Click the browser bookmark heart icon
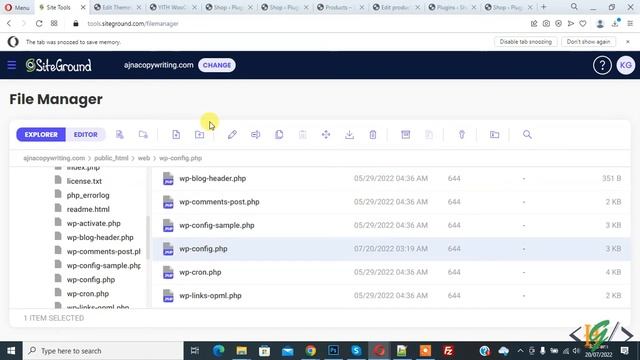 583,24
